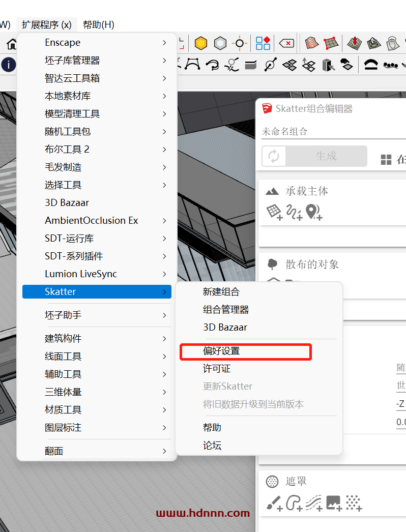Click the blue squares with red diamond icon
Image resolution: width=406 pixels, height=532 pixels.
(x=263, y=43)
